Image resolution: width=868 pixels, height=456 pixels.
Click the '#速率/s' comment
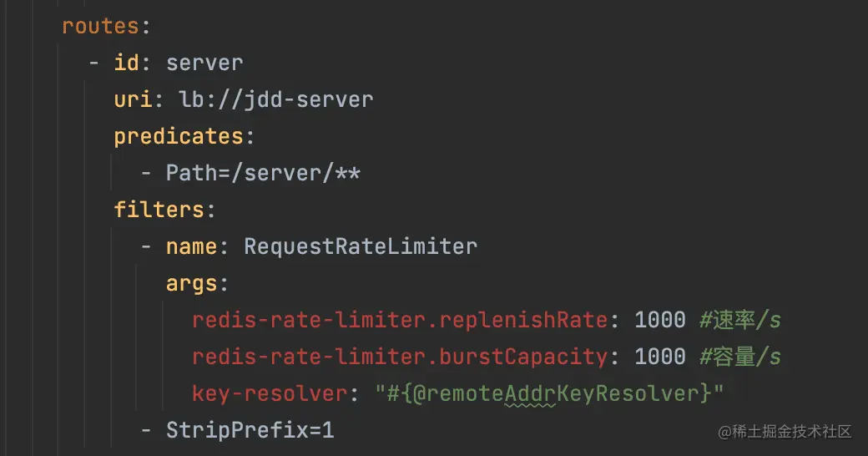click(740, 320)
